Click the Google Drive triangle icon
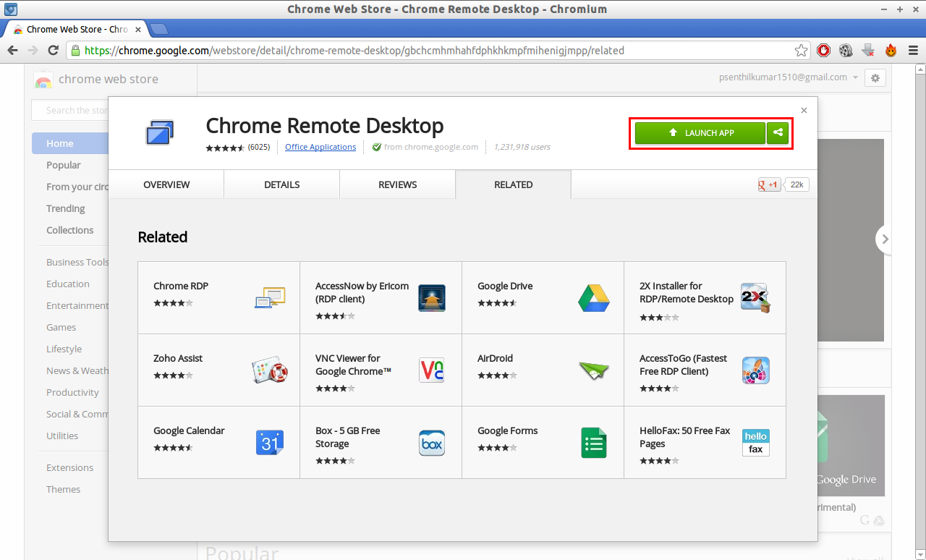Viewport: 926px width, 560px height. [594, 298]
